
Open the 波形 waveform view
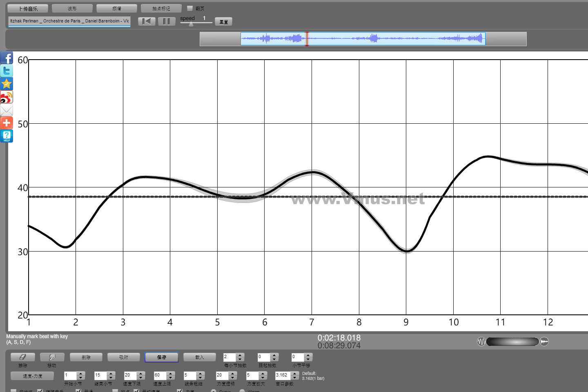tap(72, 8)
